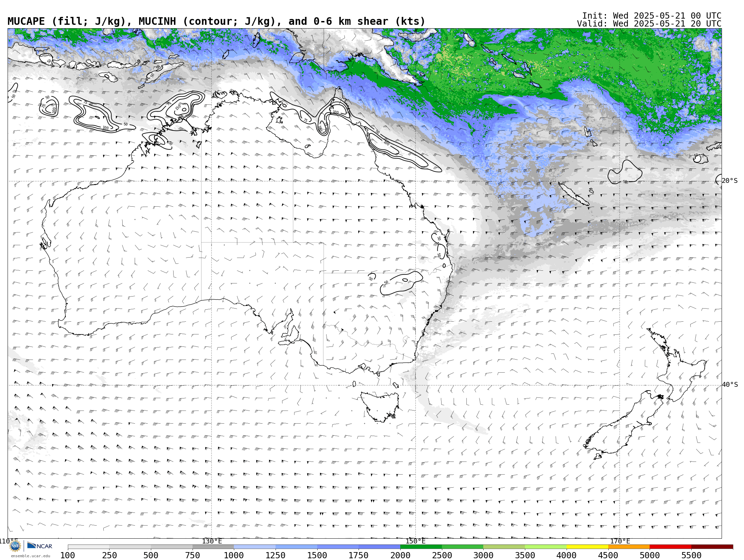Click the NSF logo icon

pyautogui.click(x=15, y=546)
